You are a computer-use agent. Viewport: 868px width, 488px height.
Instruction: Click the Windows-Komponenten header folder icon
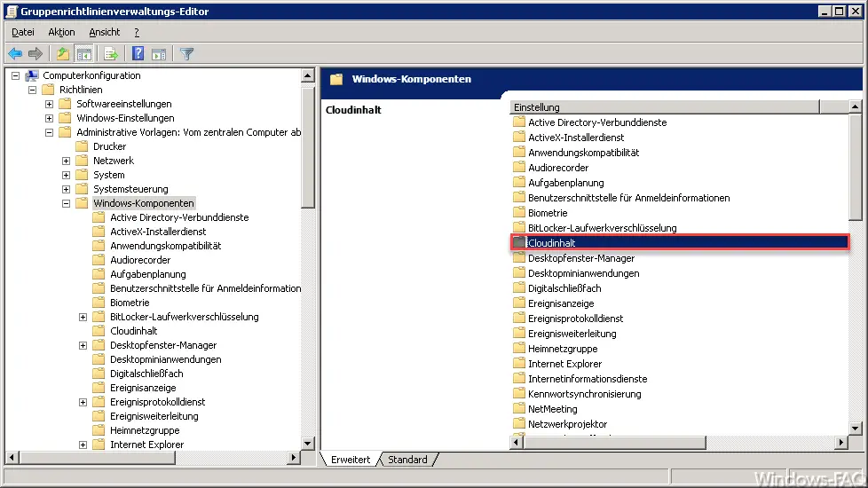[336, 79]
